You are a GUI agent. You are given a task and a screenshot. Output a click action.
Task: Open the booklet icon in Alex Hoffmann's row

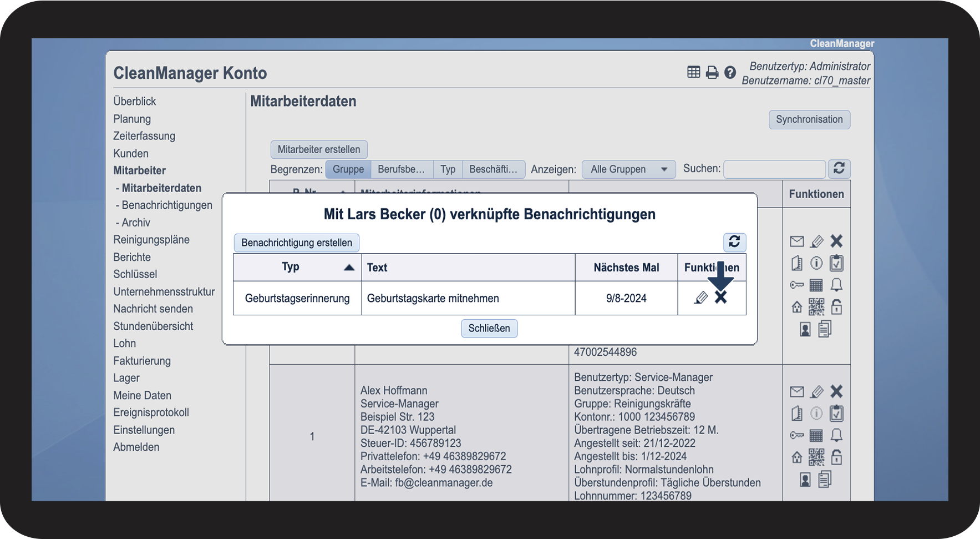(797, 414)
